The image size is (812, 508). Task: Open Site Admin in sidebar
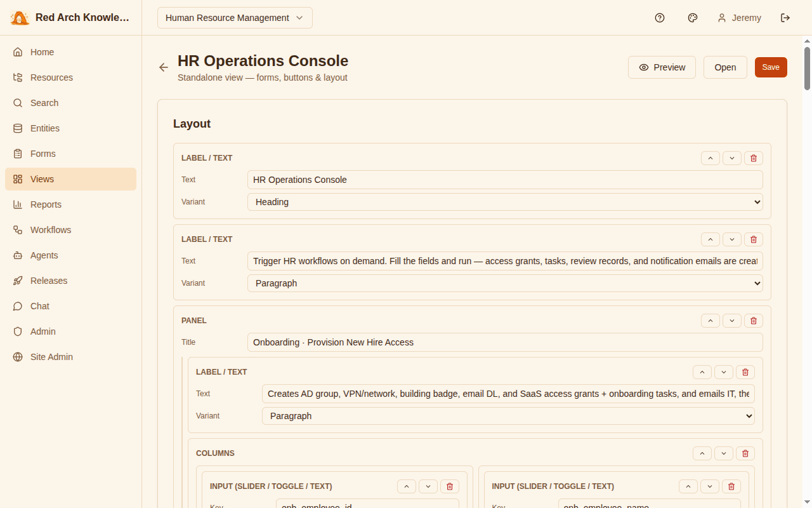click(70, 357)
